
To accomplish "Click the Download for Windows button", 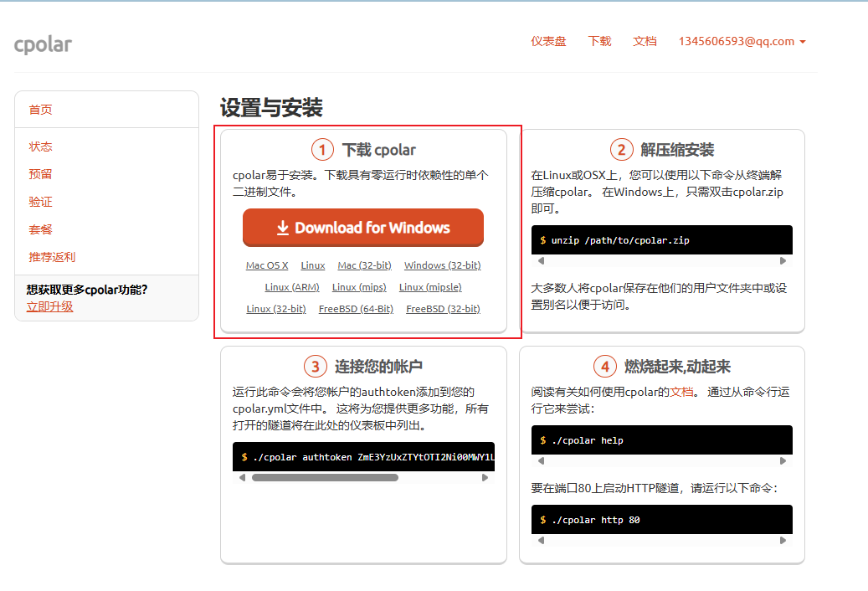I will coord(363,228).
